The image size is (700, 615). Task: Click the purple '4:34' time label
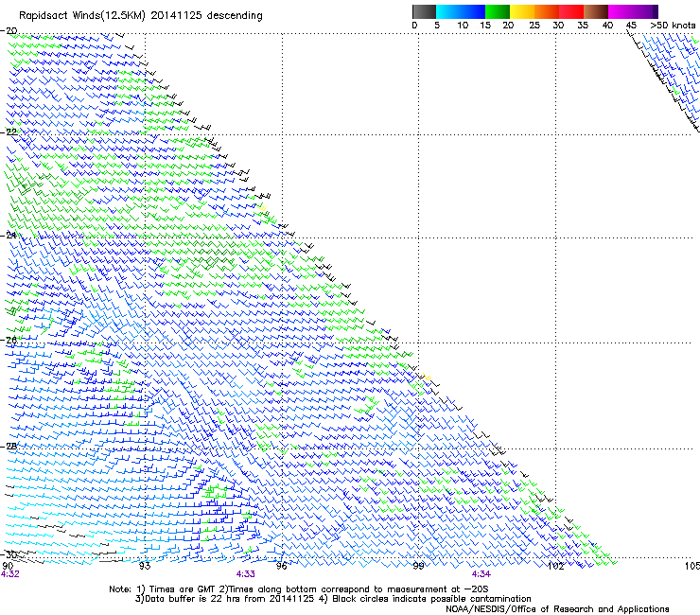pos(481,574)
